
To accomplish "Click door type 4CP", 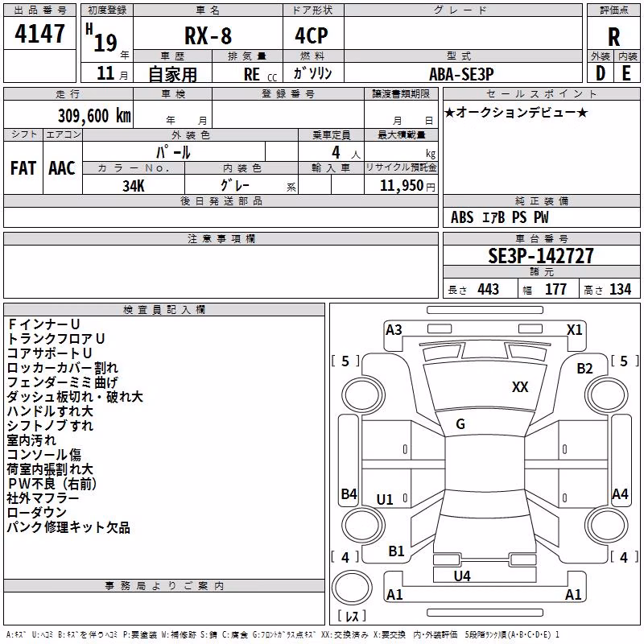I will pos(312,35).
